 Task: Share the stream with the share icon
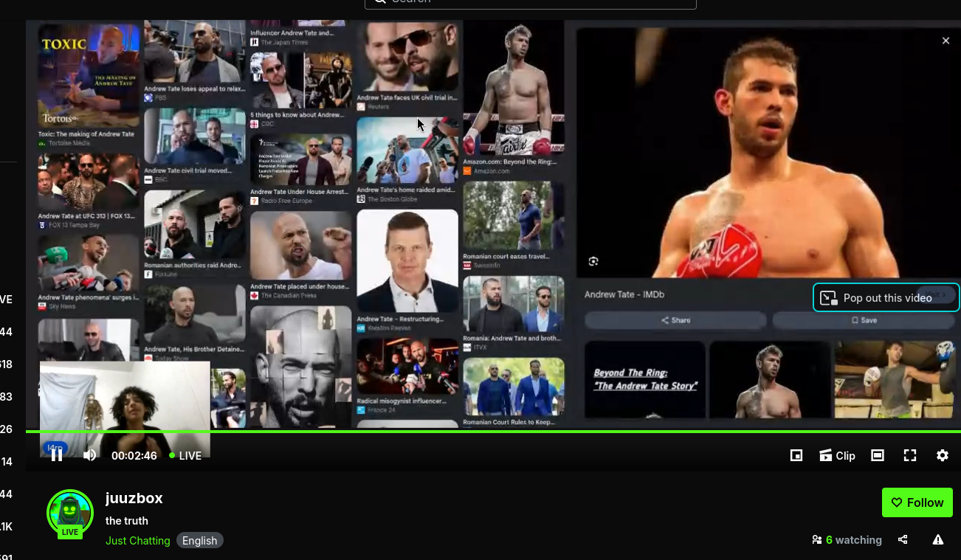point(903,539)
